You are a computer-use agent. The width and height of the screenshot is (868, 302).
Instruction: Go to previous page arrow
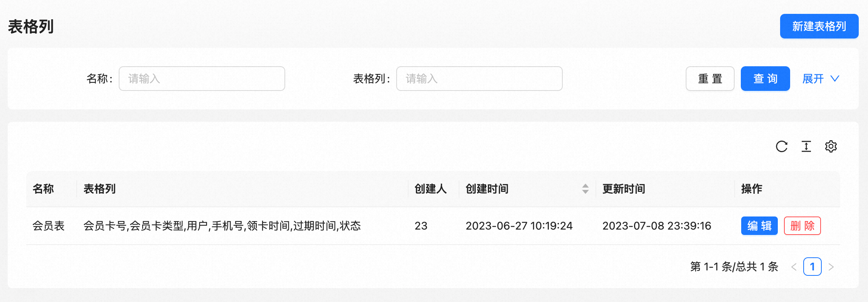click(794, 267)
